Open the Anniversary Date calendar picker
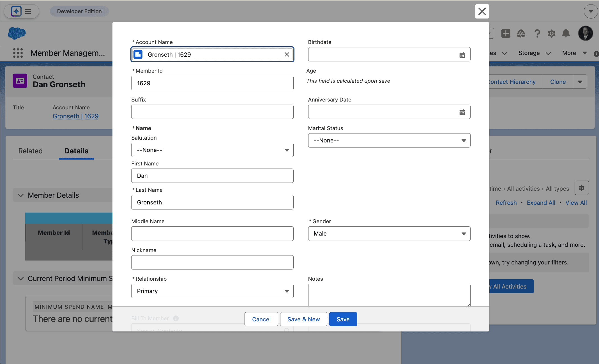This screenshot has height=364, width=599. point(462,112)
